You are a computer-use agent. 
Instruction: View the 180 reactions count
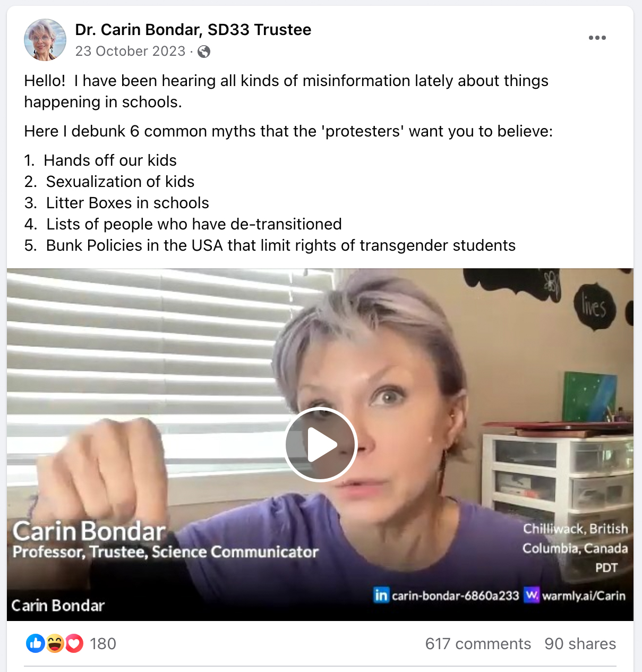click(103, 644)
